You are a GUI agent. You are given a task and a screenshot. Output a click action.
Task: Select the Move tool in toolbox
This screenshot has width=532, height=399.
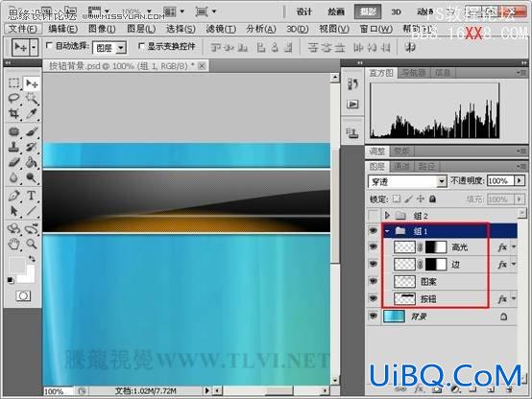(32, 83)
